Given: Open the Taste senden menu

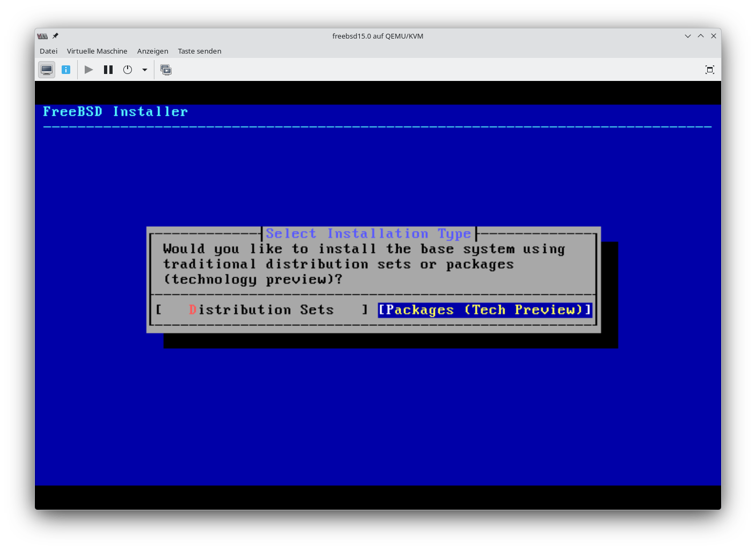Looking at the screenshot, I should click(199, 51).
